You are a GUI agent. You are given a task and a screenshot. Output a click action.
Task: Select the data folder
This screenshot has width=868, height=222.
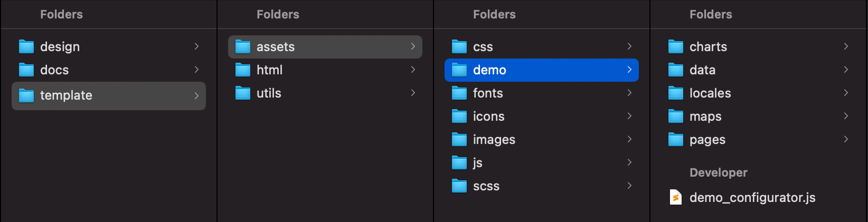click(702, 70)
